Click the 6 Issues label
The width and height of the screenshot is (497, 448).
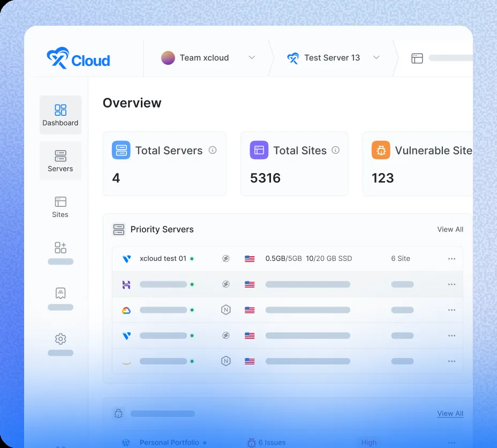point(272,442)
